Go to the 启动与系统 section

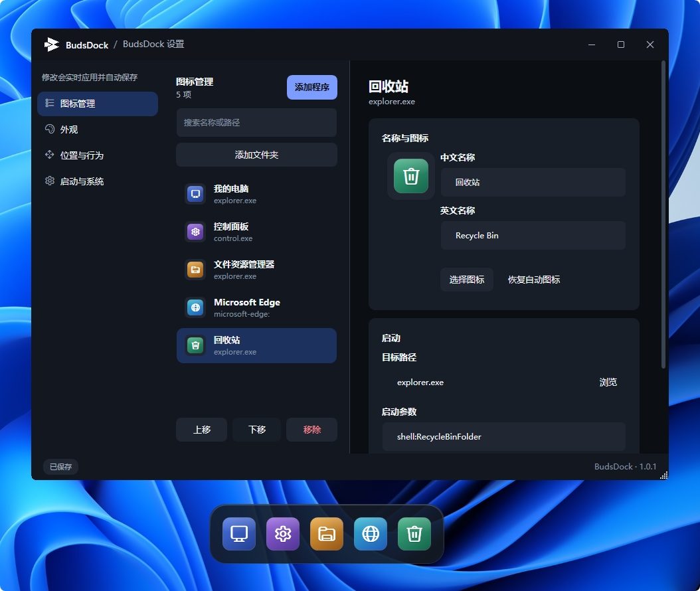point(98,181)
